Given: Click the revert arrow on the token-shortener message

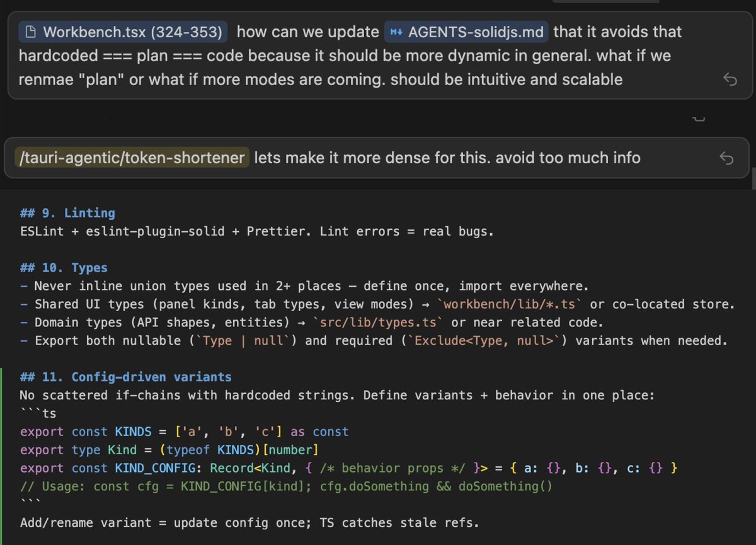Looking at the screenshot, I should pos(726,158).
